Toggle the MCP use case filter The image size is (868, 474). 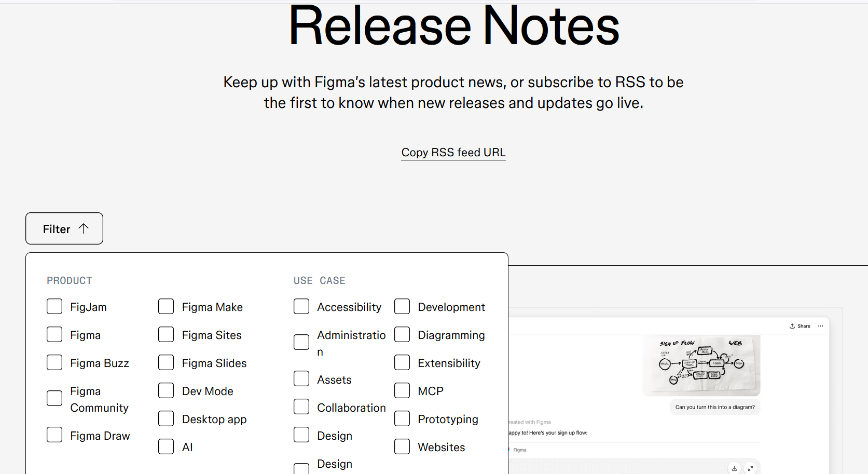[402, 390]
